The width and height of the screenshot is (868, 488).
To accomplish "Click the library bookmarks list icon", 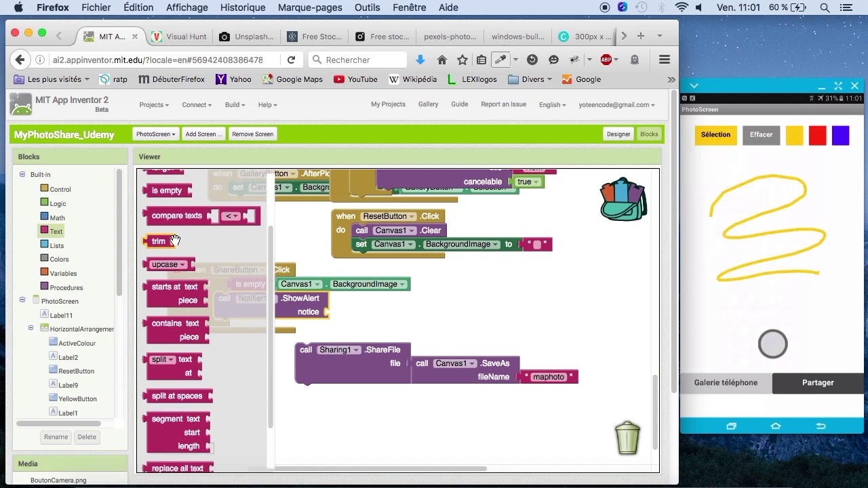I will pos(481,60).
